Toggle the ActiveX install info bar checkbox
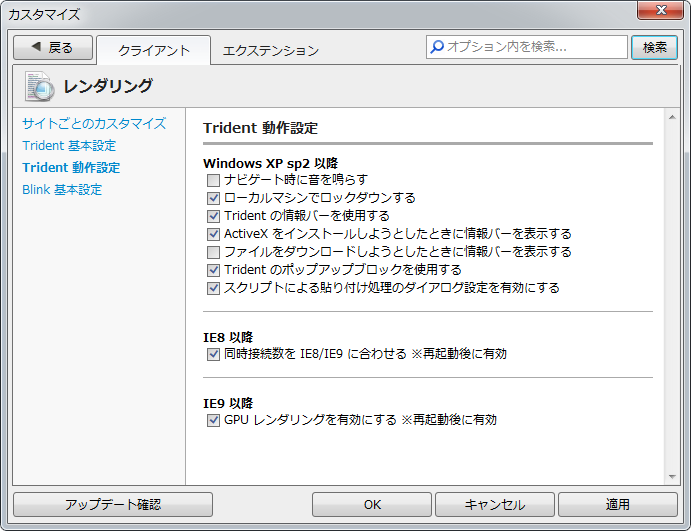This screenshot has height=531, width=691. [x=213, y=234]
